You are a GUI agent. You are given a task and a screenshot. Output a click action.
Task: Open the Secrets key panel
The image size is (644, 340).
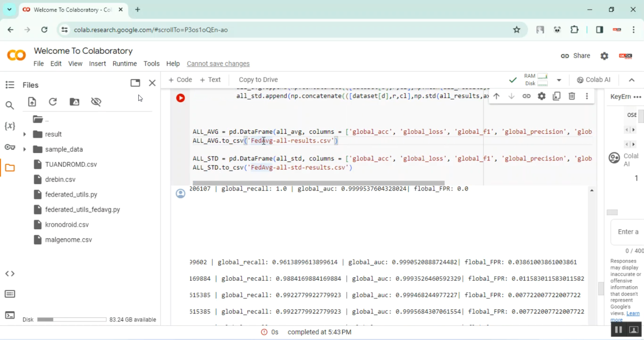9,147
